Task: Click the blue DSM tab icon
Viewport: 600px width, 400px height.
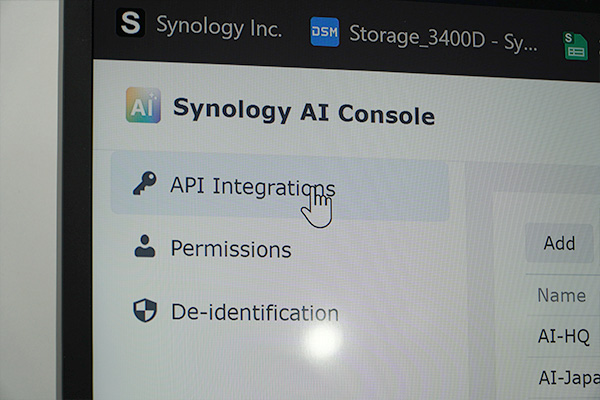Action: pos(324,32)
